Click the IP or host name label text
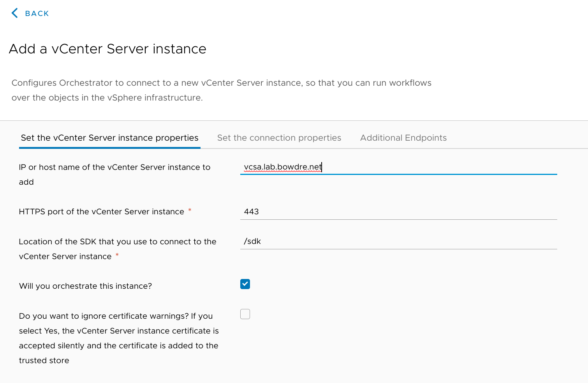The height and width of the screenshot is (383, 588). coord(114,175)
